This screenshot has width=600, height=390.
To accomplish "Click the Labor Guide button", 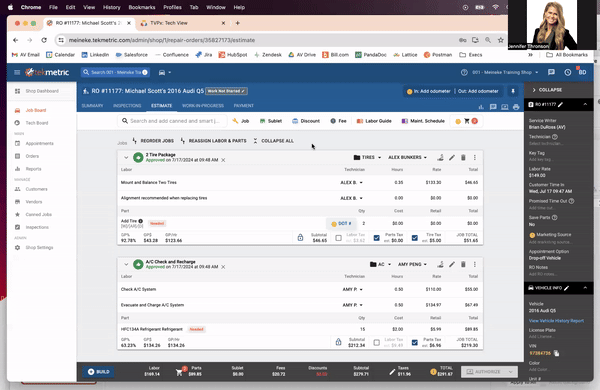I will 374,121.
